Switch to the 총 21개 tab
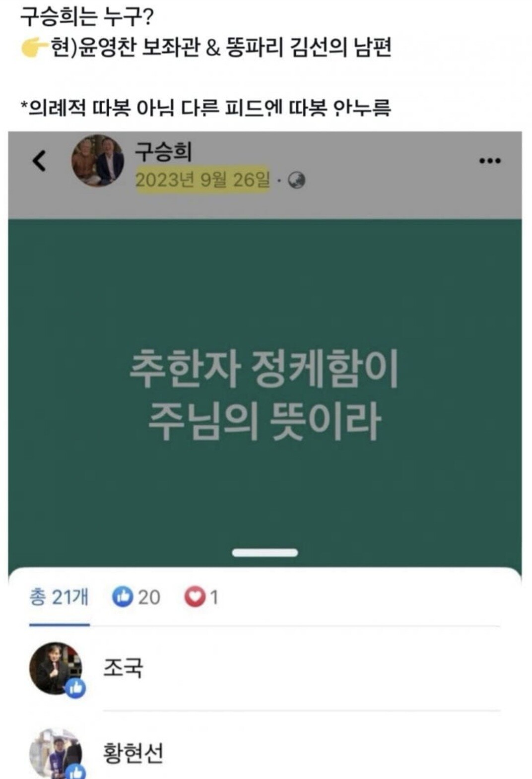Viewport: 532px width, 779px height. click(59, 597)
